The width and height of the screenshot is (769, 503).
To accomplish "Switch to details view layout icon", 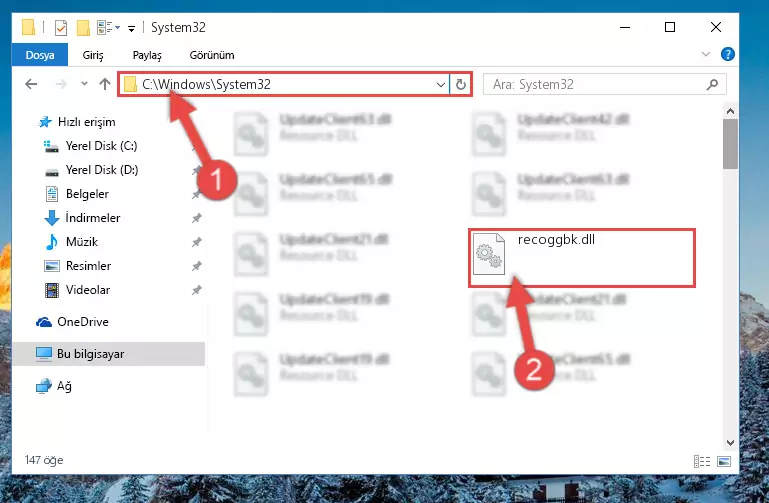I will point(702,461).
